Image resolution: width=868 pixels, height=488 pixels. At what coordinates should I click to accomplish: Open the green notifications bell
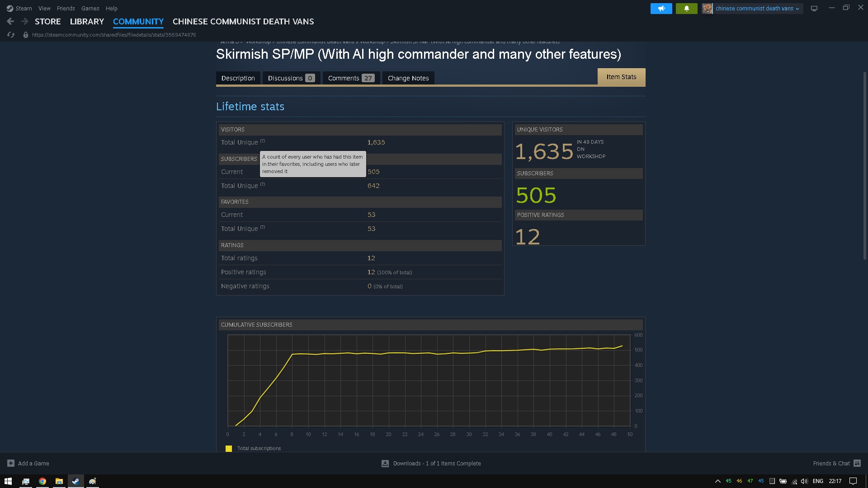[x=686, y=8]
